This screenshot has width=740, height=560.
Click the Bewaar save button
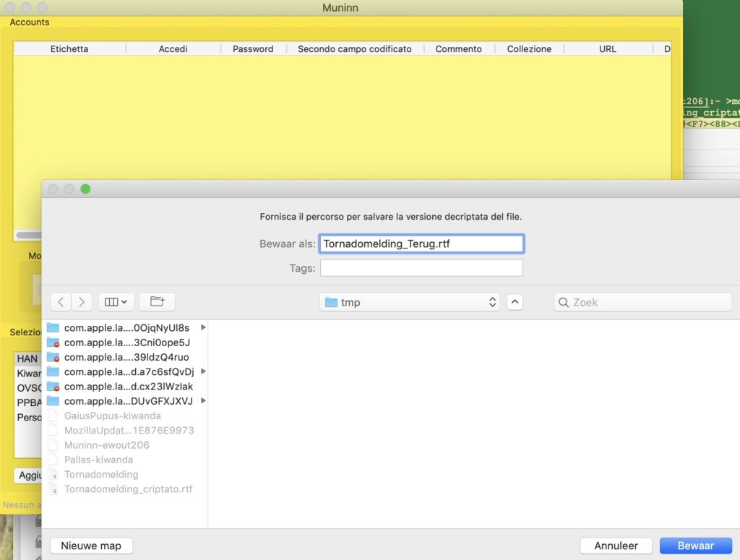tap(695, 546)
